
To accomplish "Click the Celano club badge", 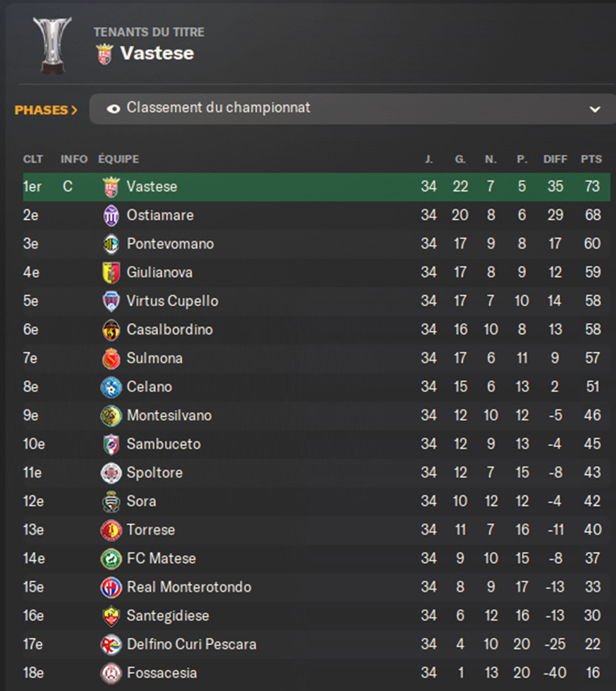I will coord(111,387).
